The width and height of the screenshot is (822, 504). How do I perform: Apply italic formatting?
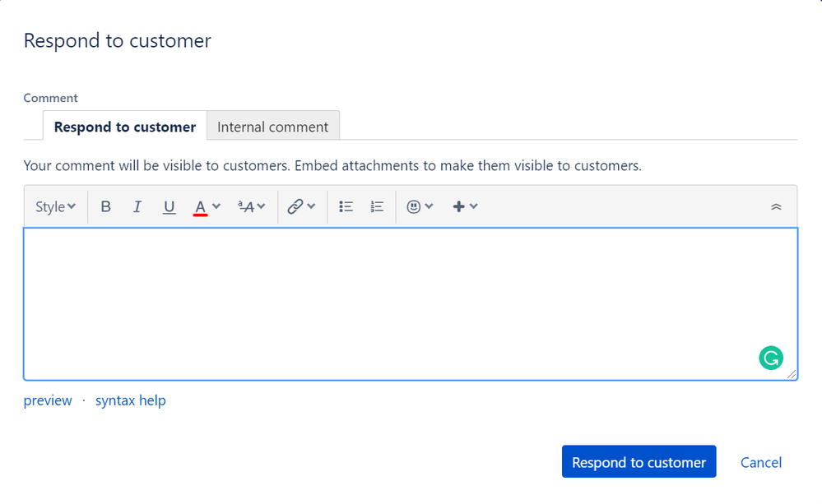(137, 206)
